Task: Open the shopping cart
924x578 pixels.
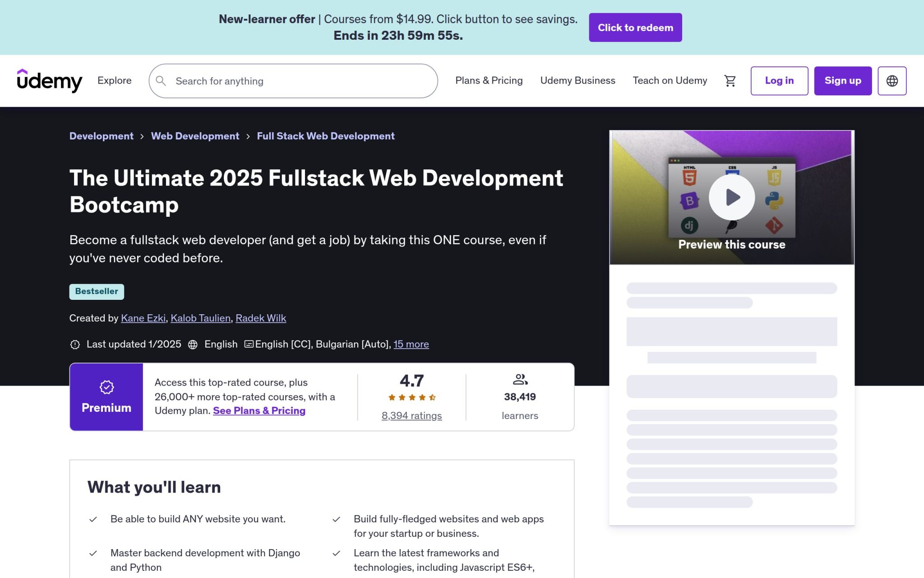Action: 730,81
